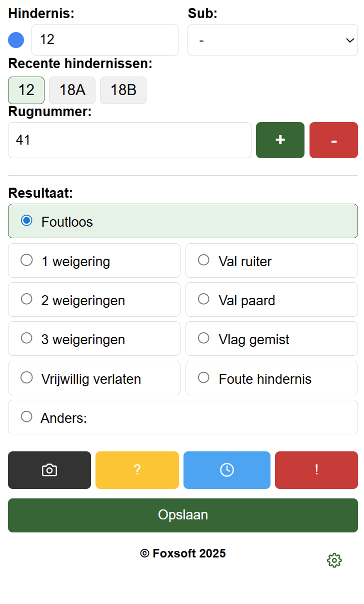
Task: Select the Anders result option
Action: (x=27, y=417)
